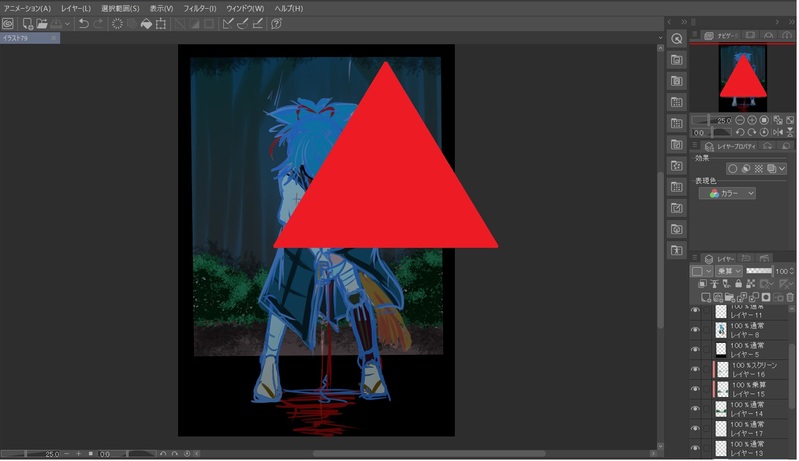The image size is (799, 461).
Task: Select the イラスト79 document tab
Action: tap(30, 38)
